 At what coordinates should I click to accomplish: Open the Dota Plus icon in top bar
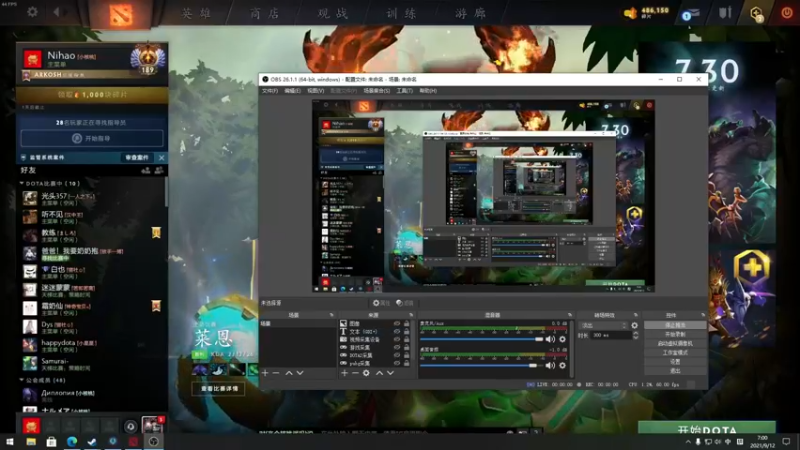click(x=757, y=13)
